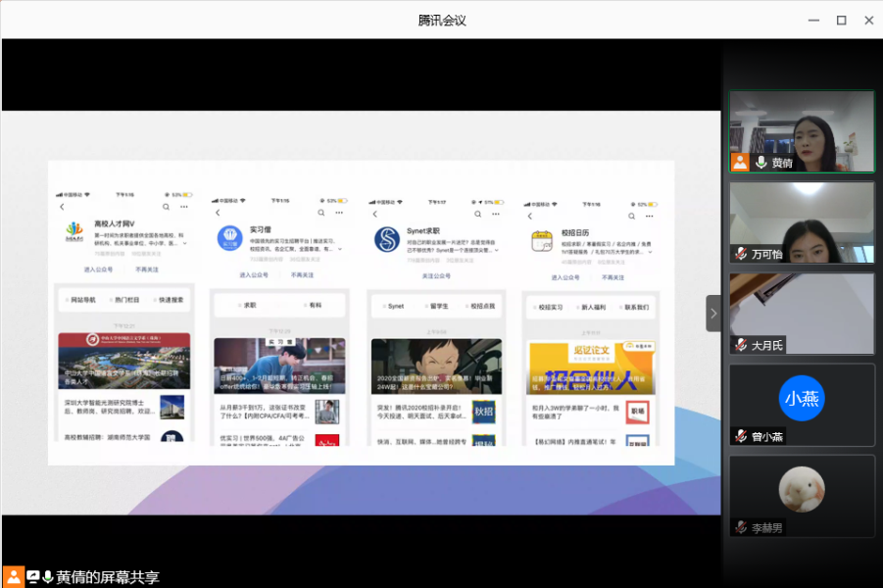The height and width of the screenshot is (588, 883).
Task: Click 不再关注 under 高校人才网V
Action: tap(147, 269)
